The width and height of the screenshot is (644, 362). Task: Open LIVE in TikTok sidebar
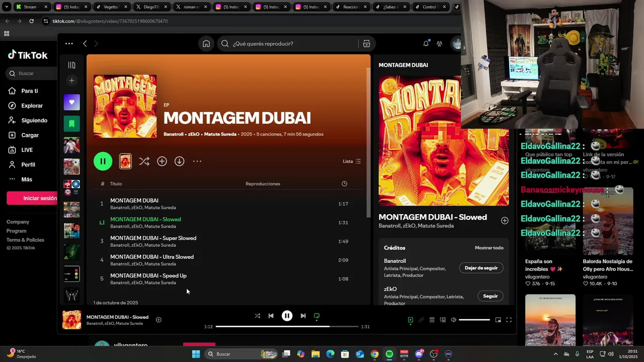click(27, 150)
